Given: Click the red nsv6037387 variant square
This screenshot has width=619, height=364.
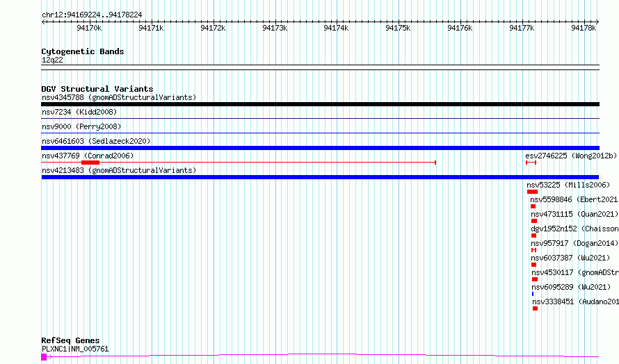Looking at the screenshot, I should pos(533,265).
